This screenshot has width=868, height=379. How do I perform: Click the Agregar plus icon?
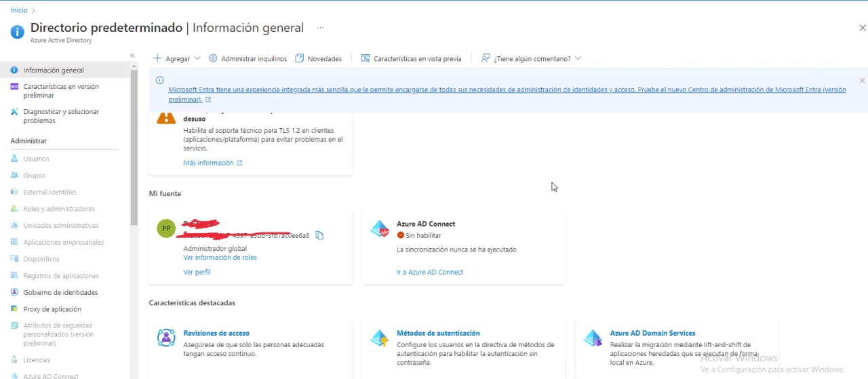157,58
